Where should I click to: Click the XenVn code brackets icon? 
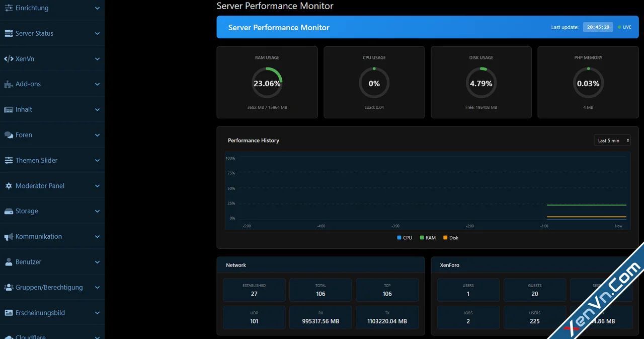9,59
